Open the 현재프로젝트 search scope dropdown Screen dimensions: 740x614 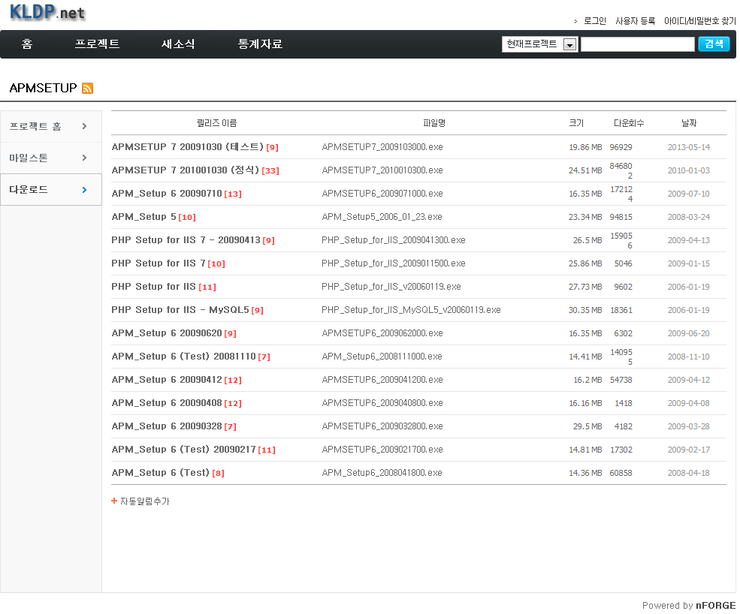539,44
